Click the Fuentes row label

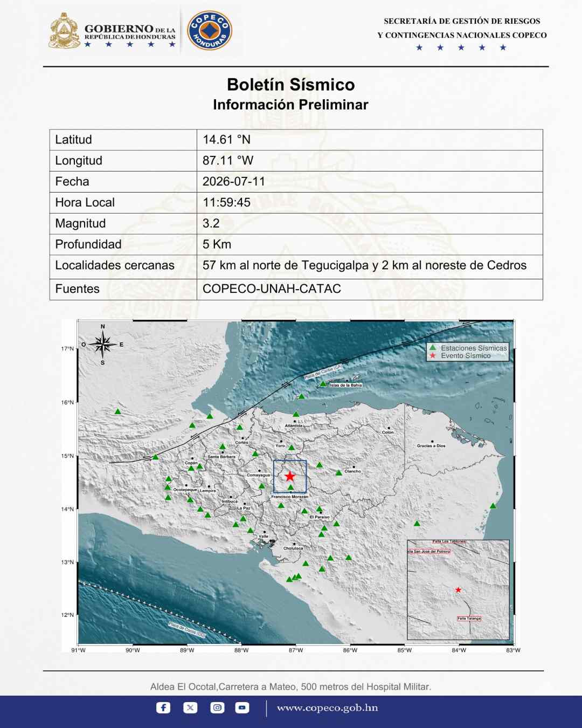pos(78,289)
